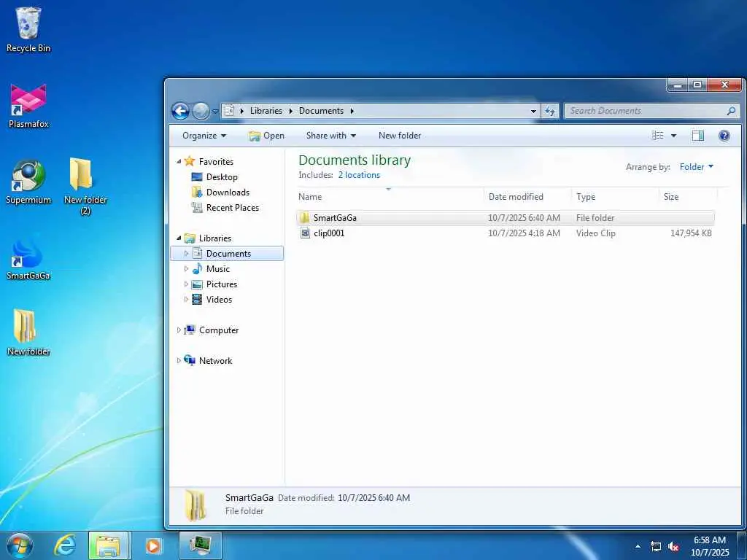The width and height of the screenshot is (747, 560).
Task: Go back with Explorer's Back arrow
Action: click(x=180, y=111)
